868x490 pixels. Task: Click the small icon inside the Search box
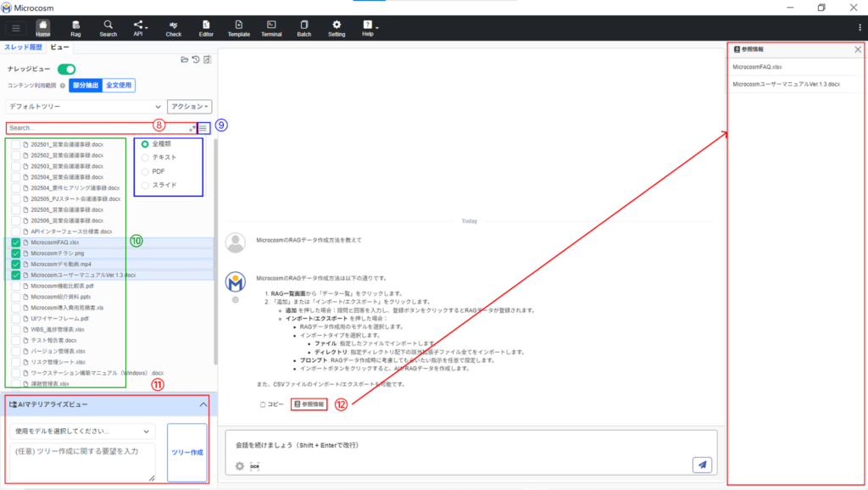[x=192, y=129]
